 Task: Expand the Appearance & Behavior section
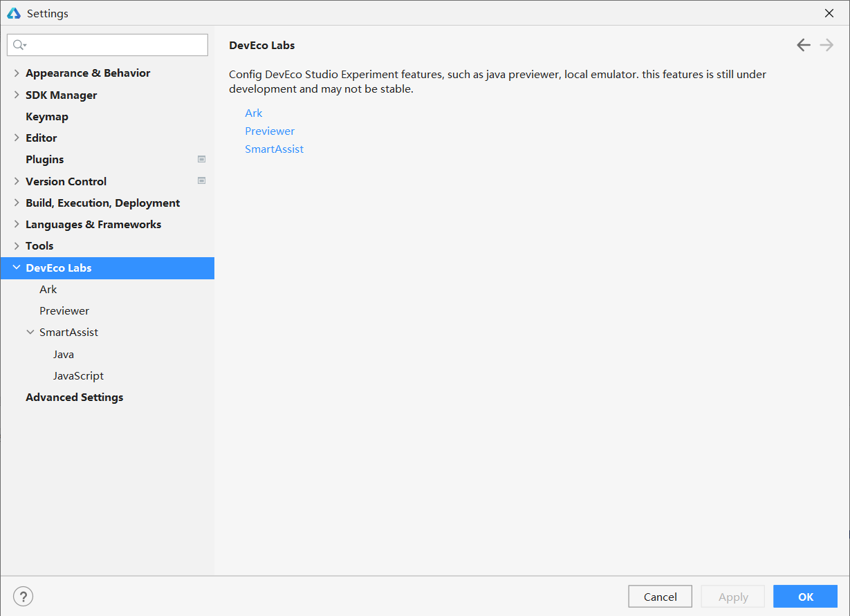click(17, 73)
